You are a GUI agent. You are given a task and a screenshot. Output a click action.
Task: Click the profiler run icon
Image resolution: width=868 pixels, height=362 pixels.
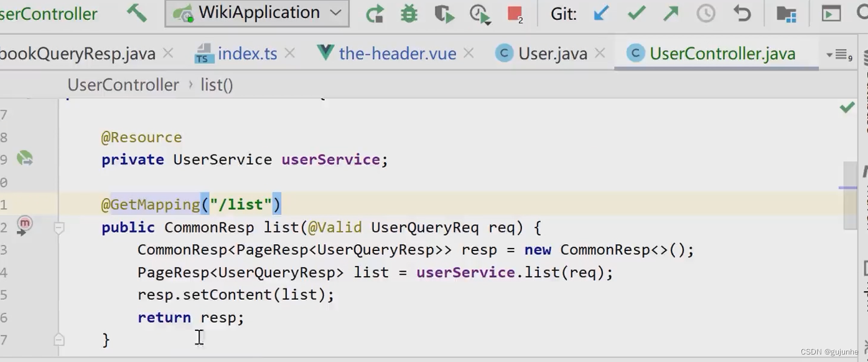click(x=480, y=14)
